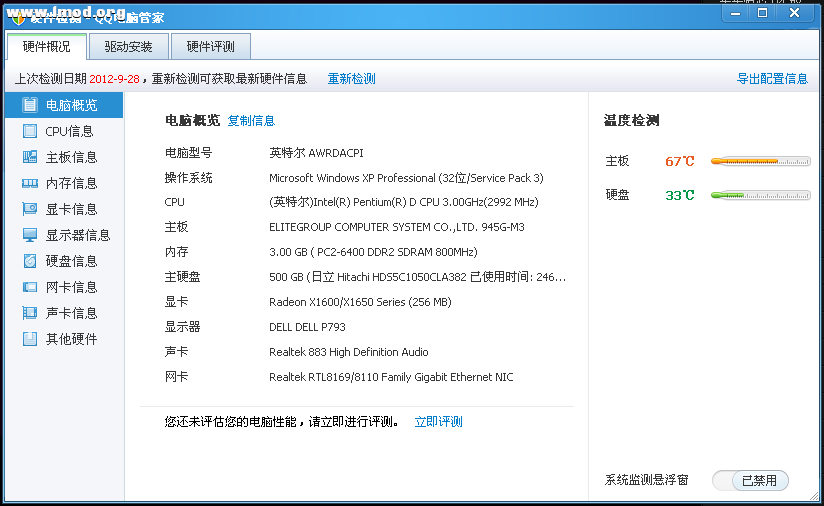Viewport: 824px width, 506px height.
Task: Click the 显卡信息 graphics card icon
Action: pos(30,209)
